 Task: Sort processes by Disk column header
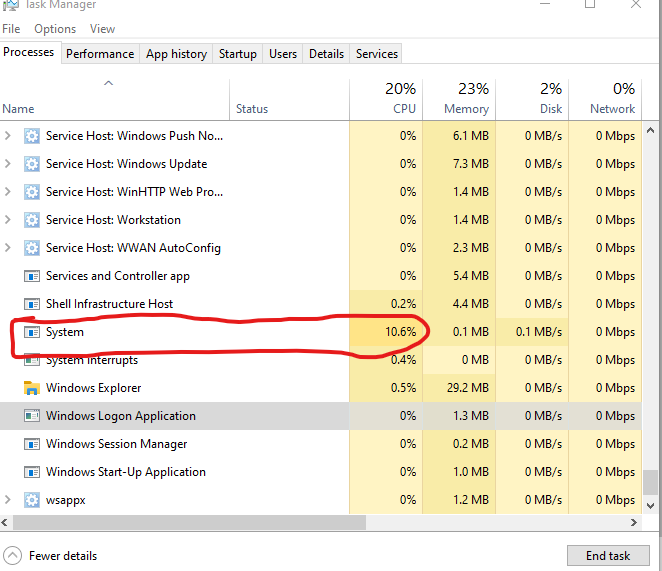coord(532,100)
